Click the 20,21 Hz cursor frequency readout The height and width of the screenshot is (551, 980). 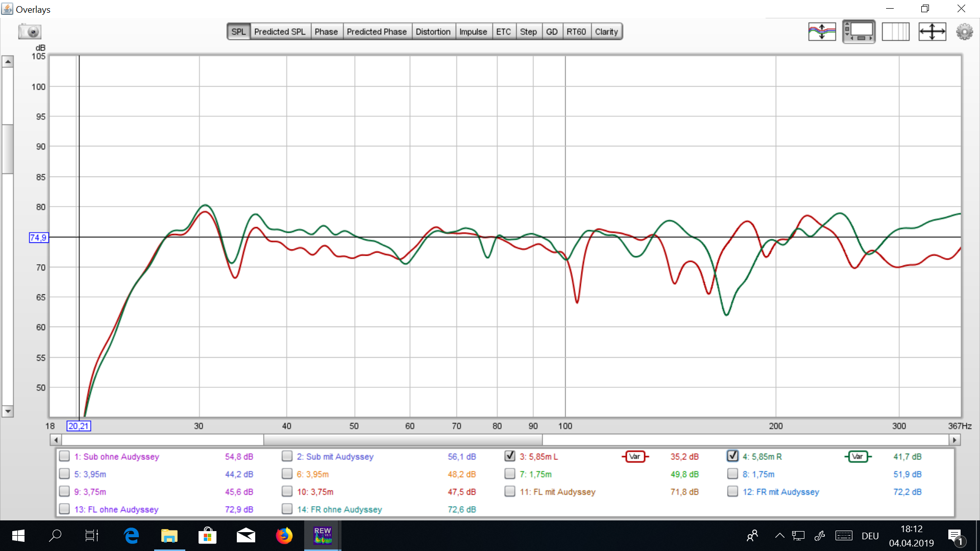(x=79, y=426)
